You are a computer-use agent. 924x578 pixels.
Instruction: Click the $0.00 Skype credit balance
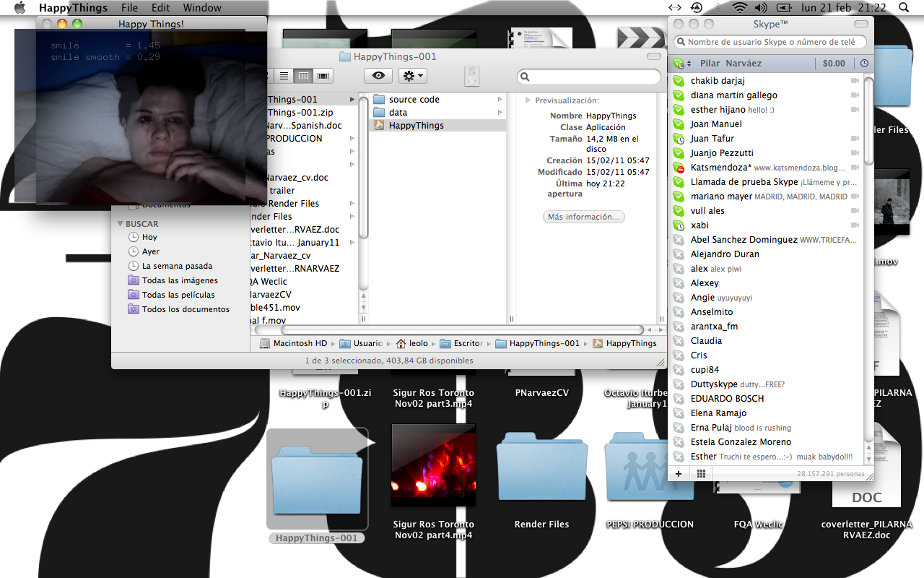pyautogui.click(x=833, y=64)
